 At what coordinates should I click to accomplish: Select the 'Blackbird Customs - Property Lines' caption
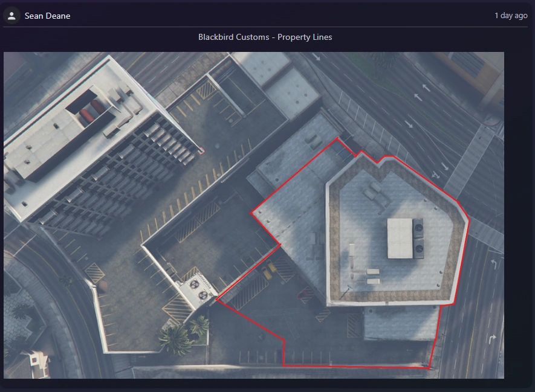tap(265, 37)
